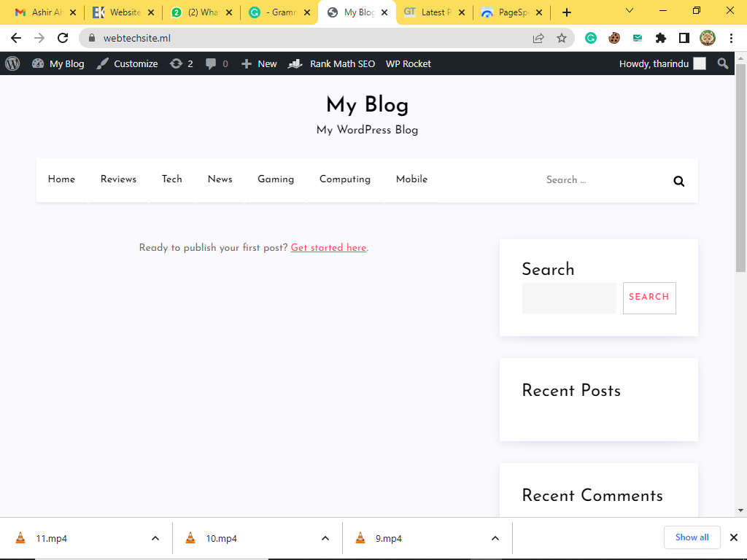Screen dimensions: 747x560
Task: Click the Recent Comments widget heading
Action: click(592, 495)
